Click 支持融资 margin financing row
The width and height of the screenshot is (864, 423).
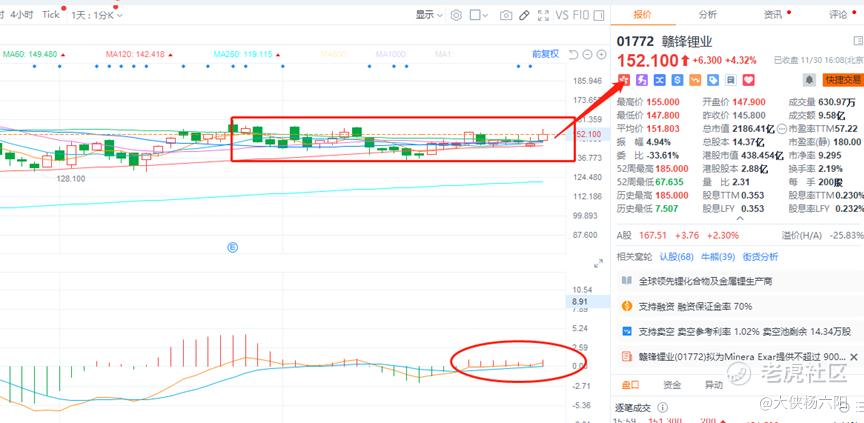point(737,306)
